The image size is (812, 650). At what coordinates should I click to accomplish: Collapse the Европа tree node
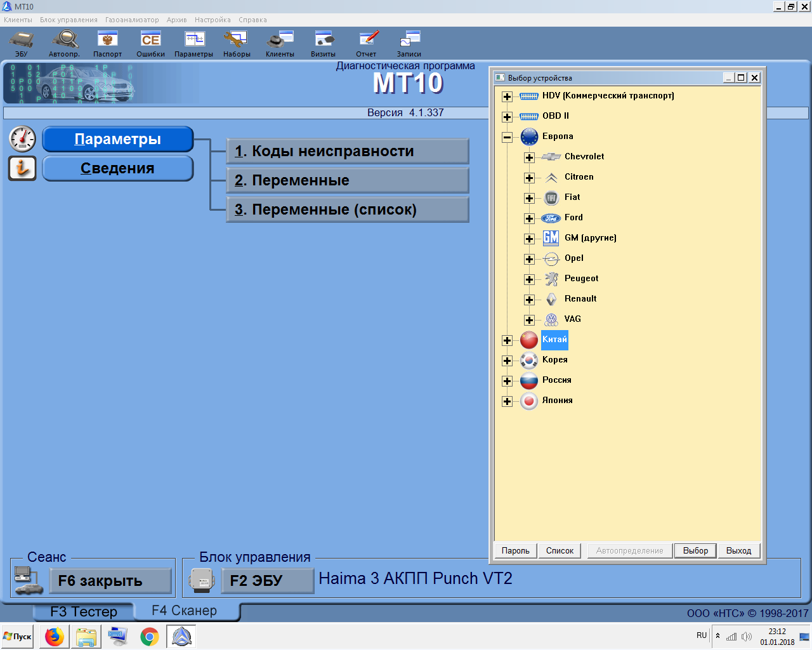point(507,137)
